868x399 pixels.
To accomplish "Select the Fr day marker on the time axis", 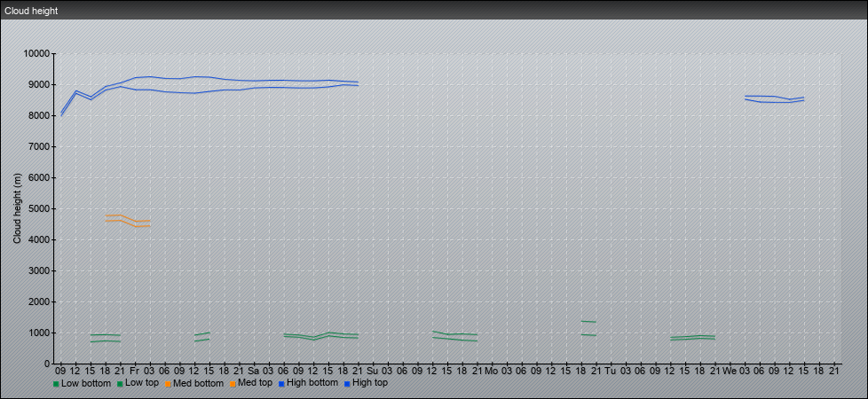I will click(x=135, y=370).
